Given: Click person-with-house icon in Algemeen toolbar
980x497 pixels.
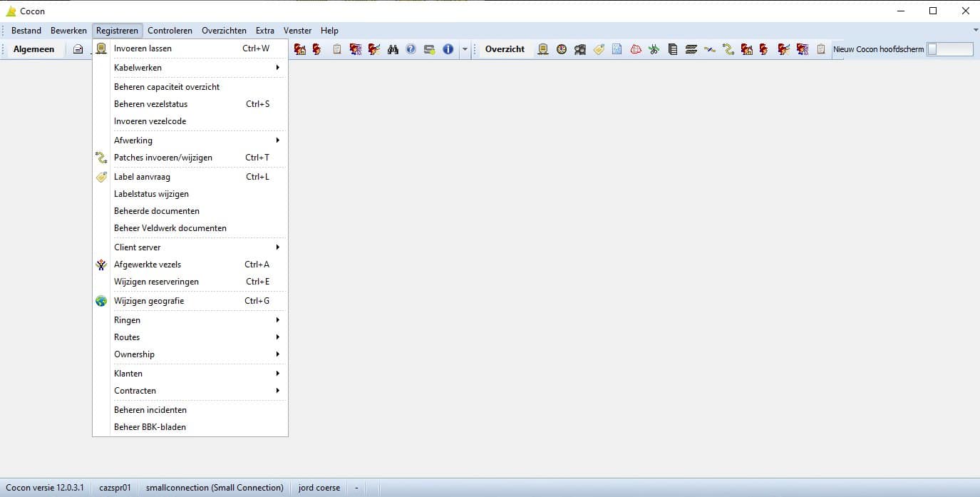Looking at the screenshot, I should point(300,49).
